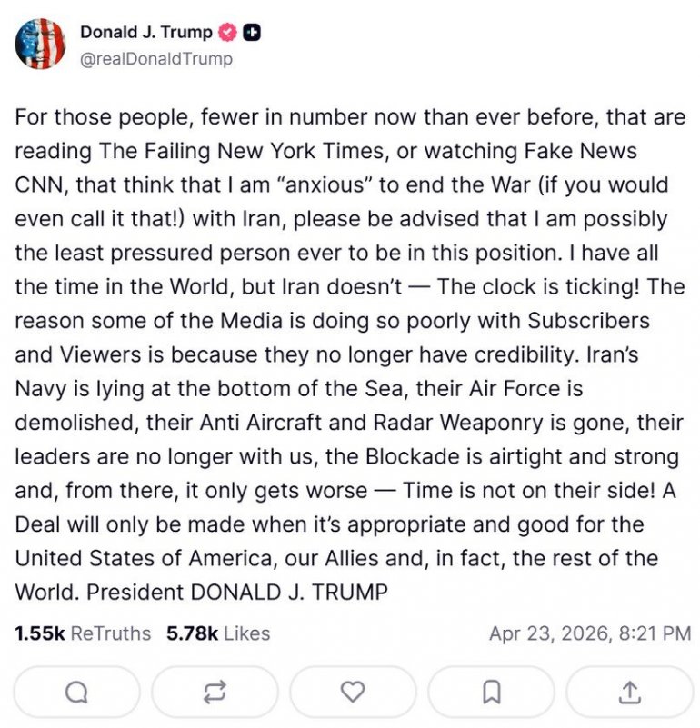Toggle the bookmark button on this post
Image resolution: width=700 pixels, height=728 pixels.
coord(491,693)
